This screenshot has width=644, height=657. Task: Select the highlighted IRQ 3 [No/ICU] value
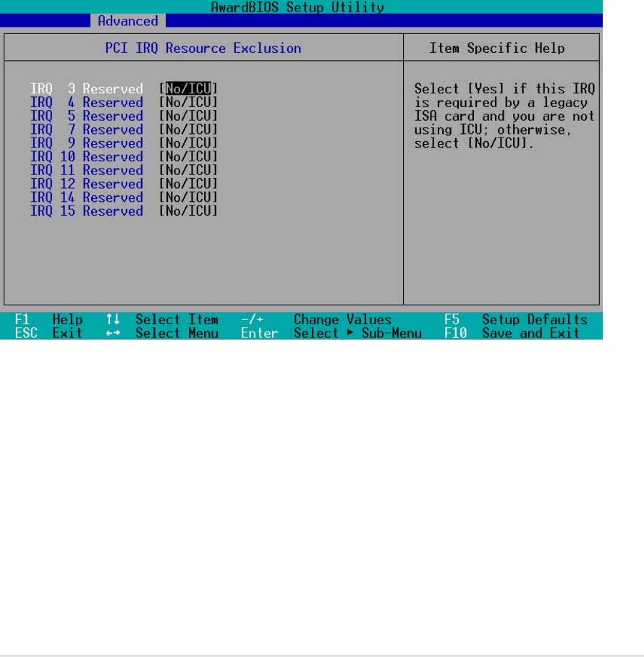(x=188, y=89)
